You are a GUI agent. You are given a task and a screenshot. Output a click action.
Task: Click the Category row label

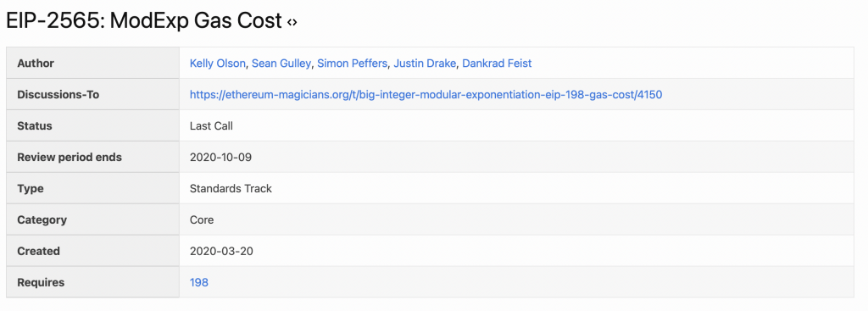[42, 219]
